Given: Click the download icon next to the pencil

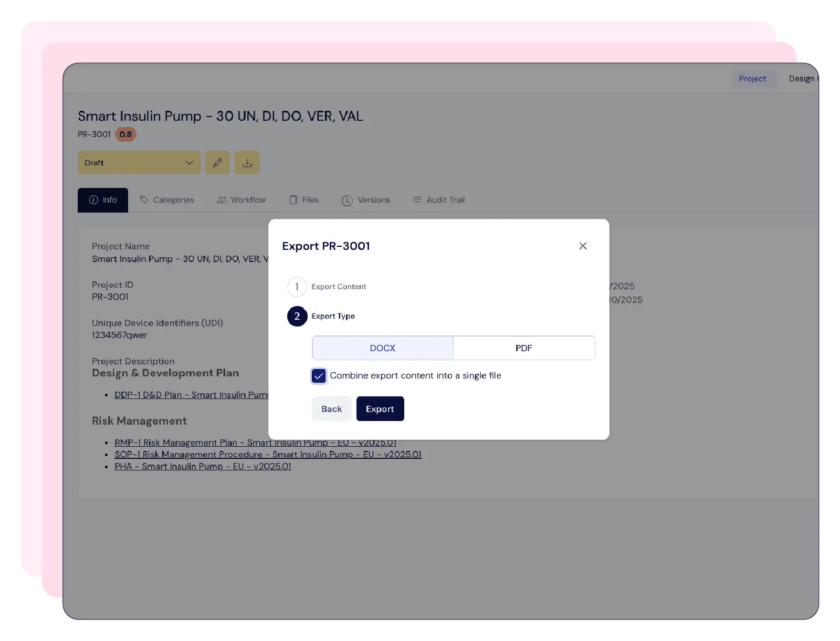Looking at the screenshot, I should pyautogui.click(x=247, y=162).
